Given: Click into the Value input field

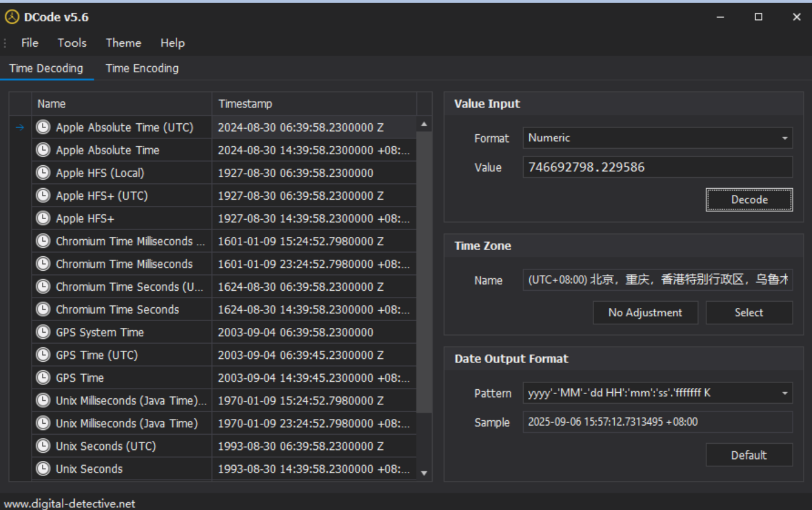Looking at the screenshot, I should tap(658, 167).
